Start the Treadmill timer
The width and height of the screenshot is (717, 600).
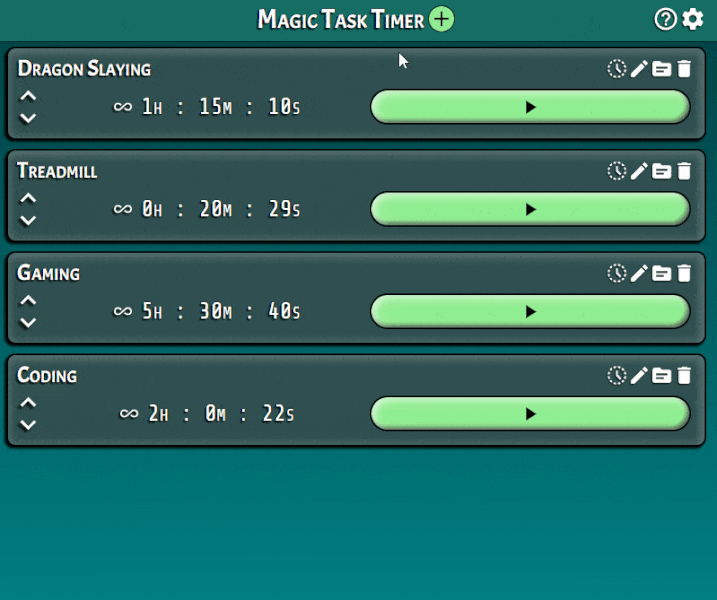point(530,209)
